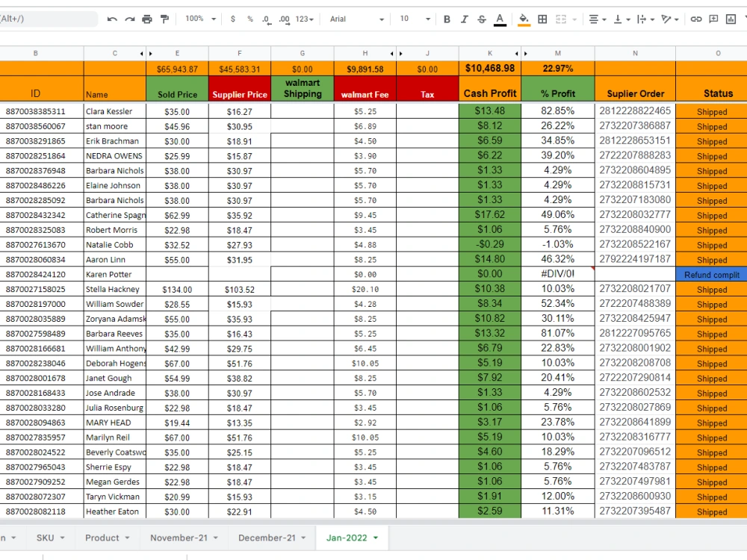Open the Jan-2022 tab options arrow
The width and height of the screenshot is (747, 560).
pos(376,538)
